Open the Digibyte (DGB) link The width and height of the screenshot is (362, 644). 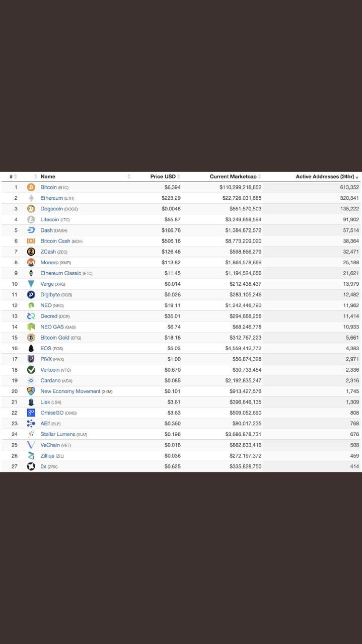coord(56,295)
